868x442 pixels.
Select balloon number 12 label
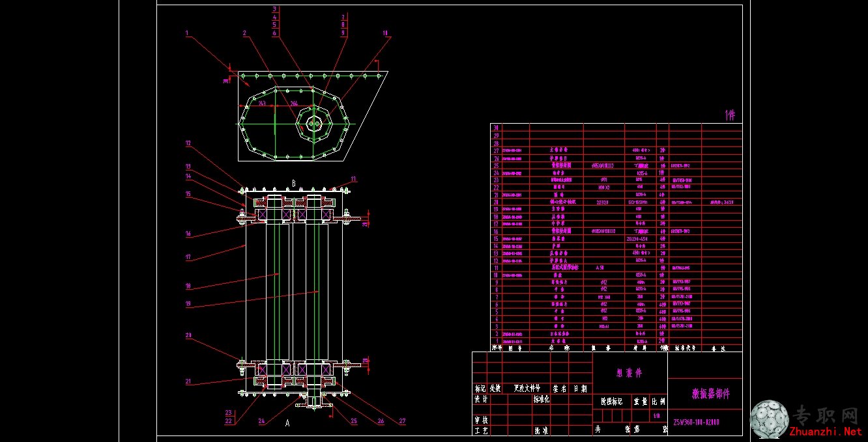tap(188, 143)
